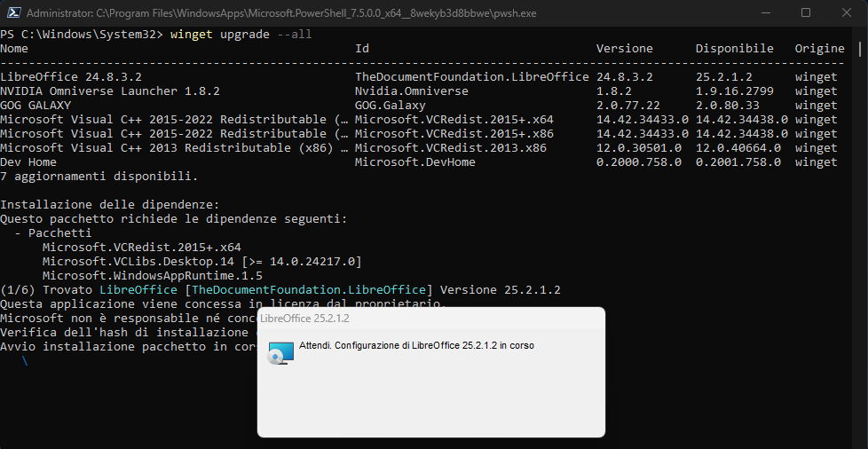Click the 'Administrator: C:\Program Files' window title
The width and height of the screenshot is (868, 449).
coord(281,12)
